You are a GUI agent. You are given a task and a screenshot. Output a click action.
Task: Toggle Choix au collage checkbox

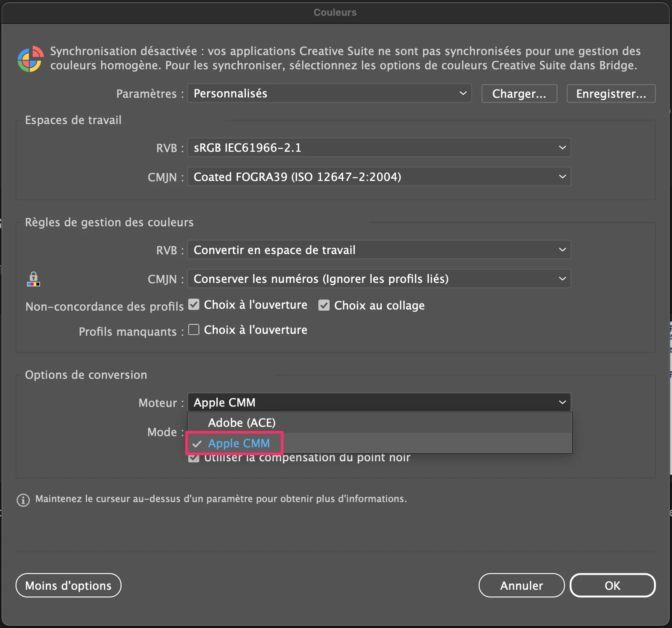(x=324, y=305)
